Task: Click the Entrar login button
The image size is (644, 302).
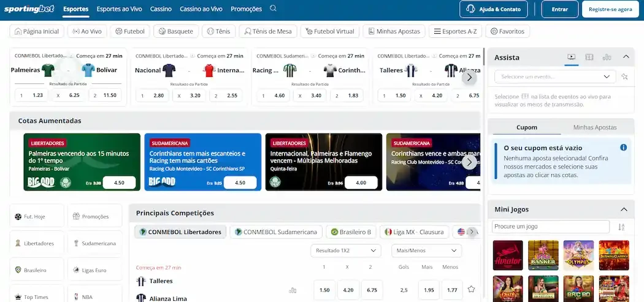Action: [x=560, y=9]
